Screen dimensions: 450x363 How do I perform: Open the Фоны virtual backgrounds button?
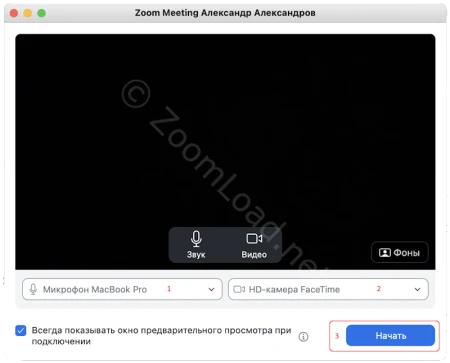click(x=400, y=252)
